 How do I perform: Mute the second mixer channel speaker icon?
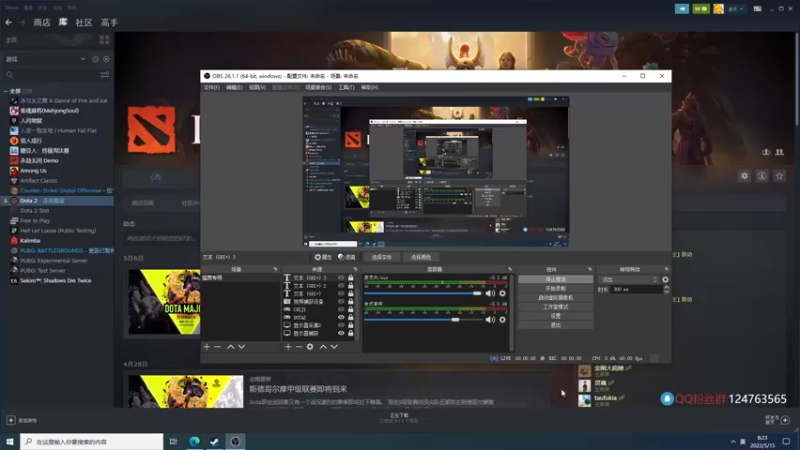490,320
